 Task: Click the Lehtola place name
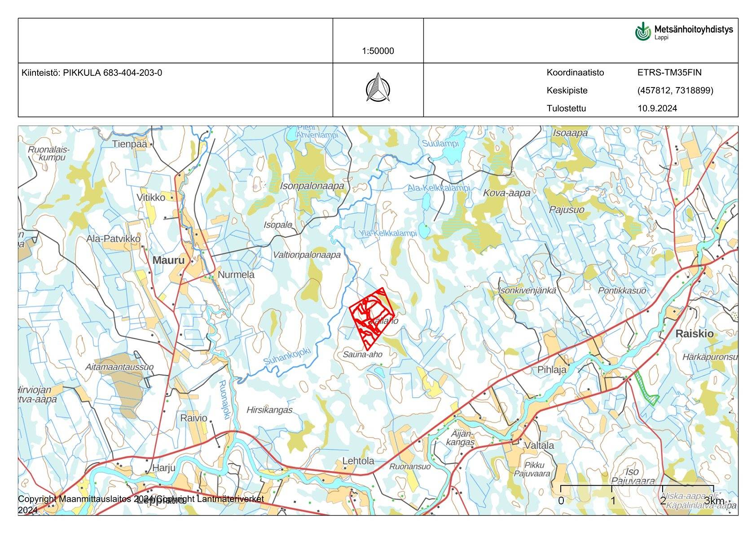[x=358, y=461]
